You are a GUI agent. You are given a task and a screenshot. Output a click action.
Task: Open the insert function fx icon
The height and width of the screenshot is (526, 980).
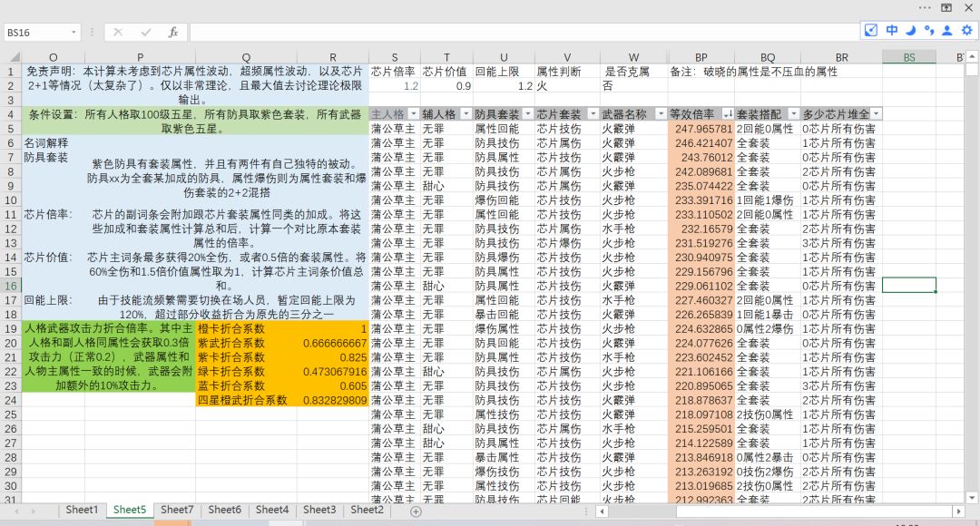[173, 32]
